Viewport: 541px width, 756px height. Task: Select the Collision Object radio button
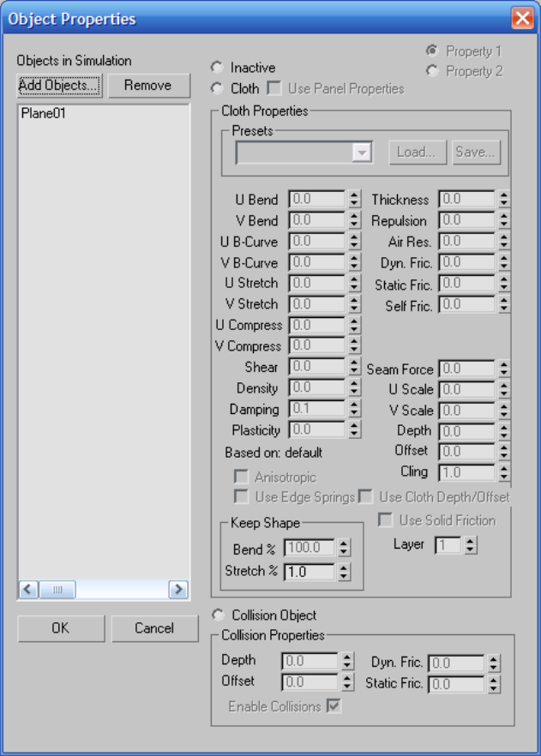coord(217,615)
